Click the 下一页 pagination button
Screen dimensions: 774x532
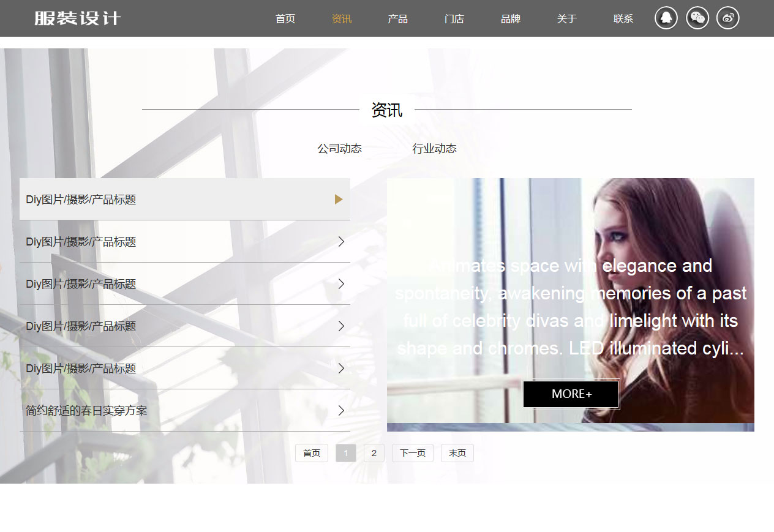pyautogui.click(x=412, y=453)
